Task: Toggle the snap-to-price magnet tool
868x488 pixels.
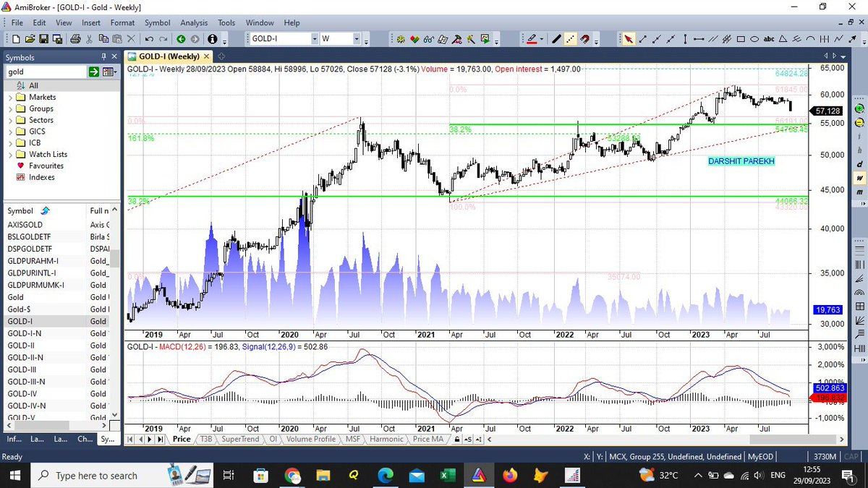Action: pos(585,39)
